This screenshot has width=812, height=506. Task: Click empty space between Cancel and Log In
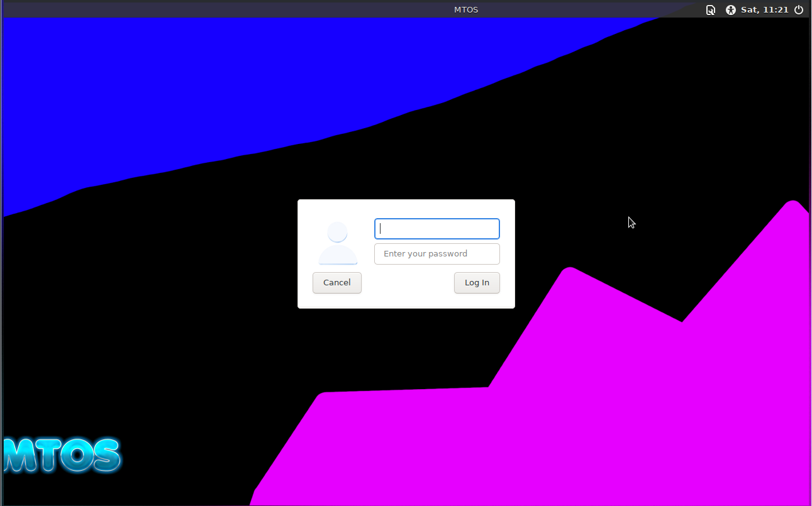[x=408, y=283]
